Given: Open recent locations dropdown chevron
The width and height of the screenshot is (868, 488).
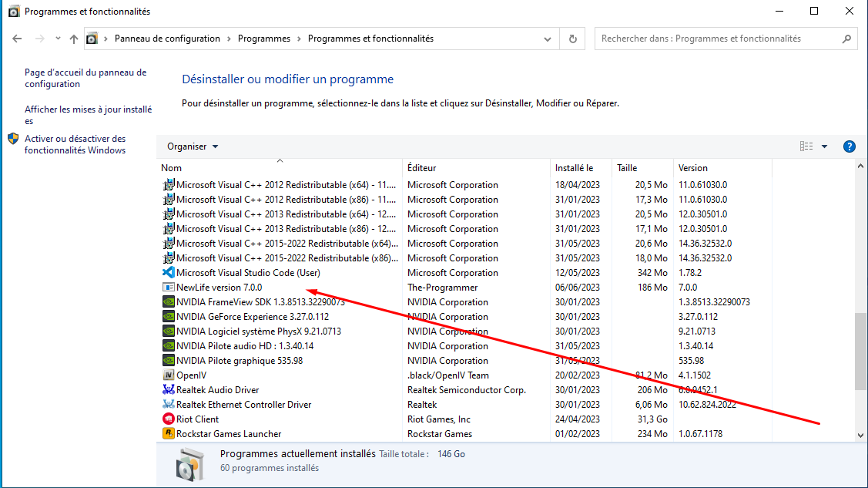Looking at the screenshot, I should tap(58, 39).
